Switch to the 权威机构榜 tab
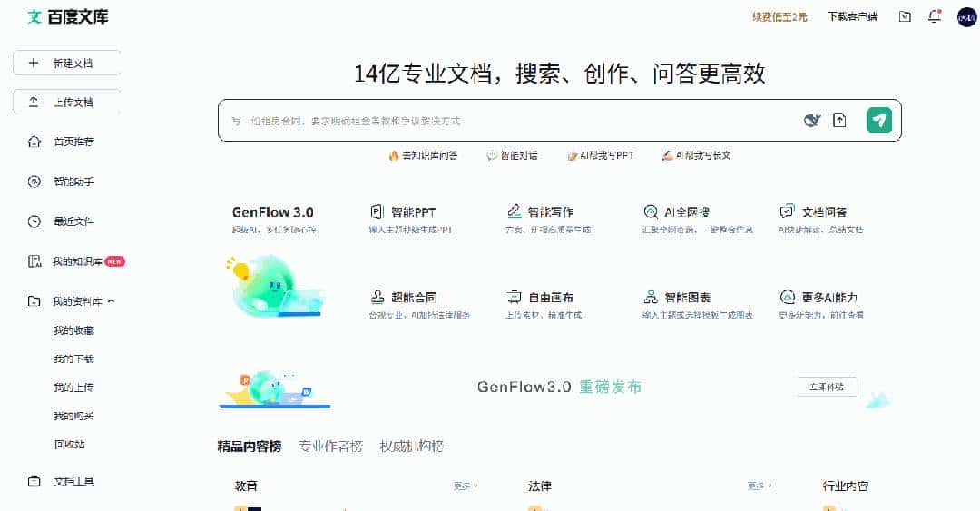This screenshot has height=511, width=980. pos(412,446)
